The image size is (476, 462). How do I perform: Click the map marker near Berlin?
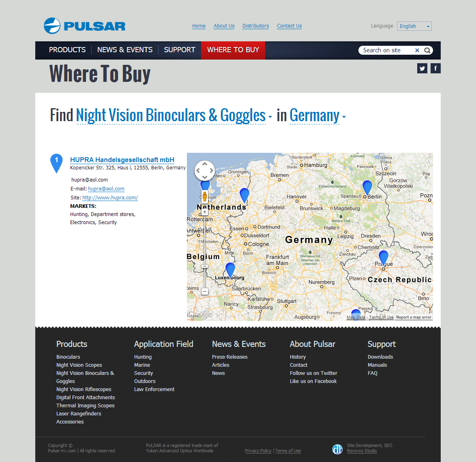click(367, 187)
